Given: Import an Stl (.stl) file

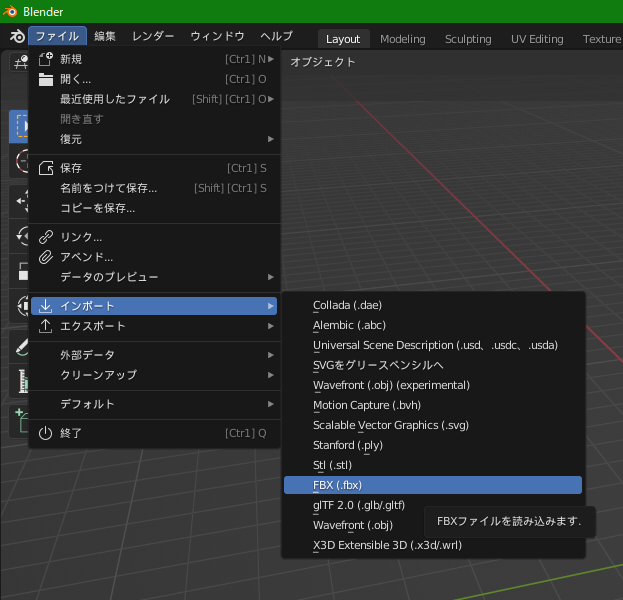Looking at the screenshot, I should click(433, 465).
